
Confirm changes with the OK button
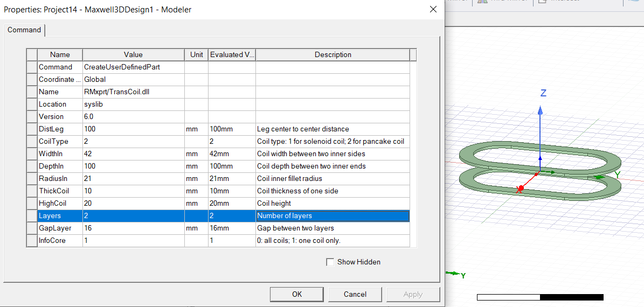[297, 294]
